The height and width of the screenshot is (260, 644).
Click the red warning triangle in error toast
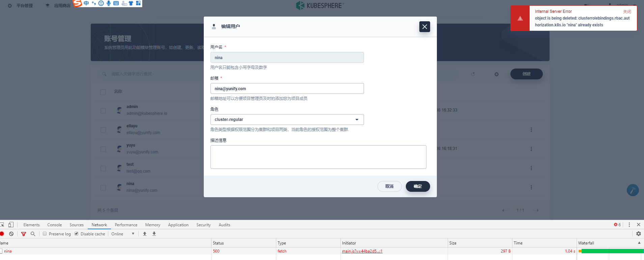pyautogui.click(x=520, y=18)
